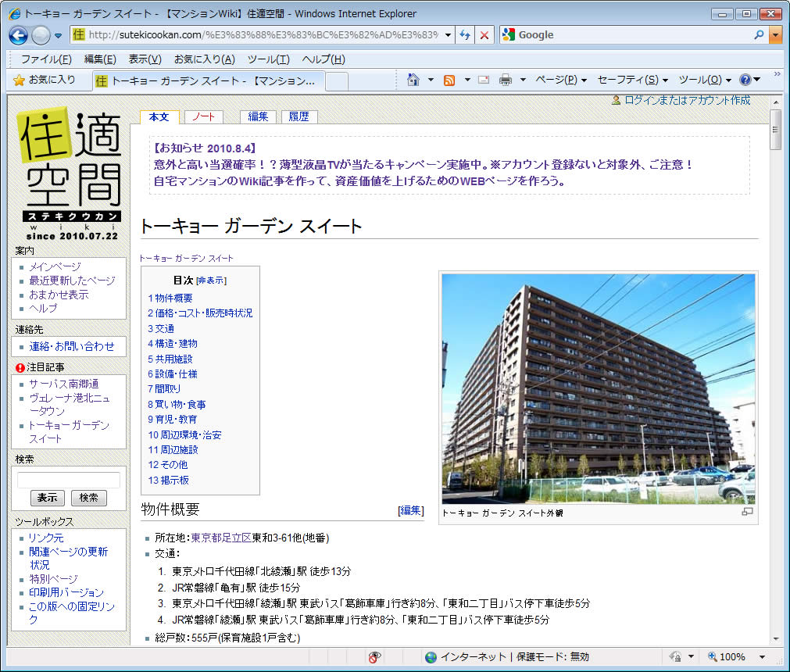Click the vertical scrollbar down arrow

pos(775,638)
